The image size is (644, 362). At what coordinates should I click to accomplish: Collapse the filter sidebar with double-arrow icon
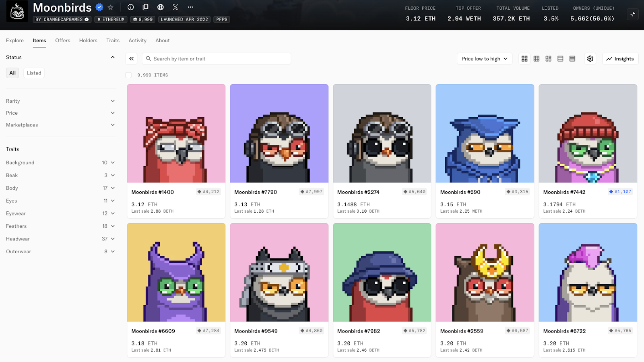click(132, 59)
